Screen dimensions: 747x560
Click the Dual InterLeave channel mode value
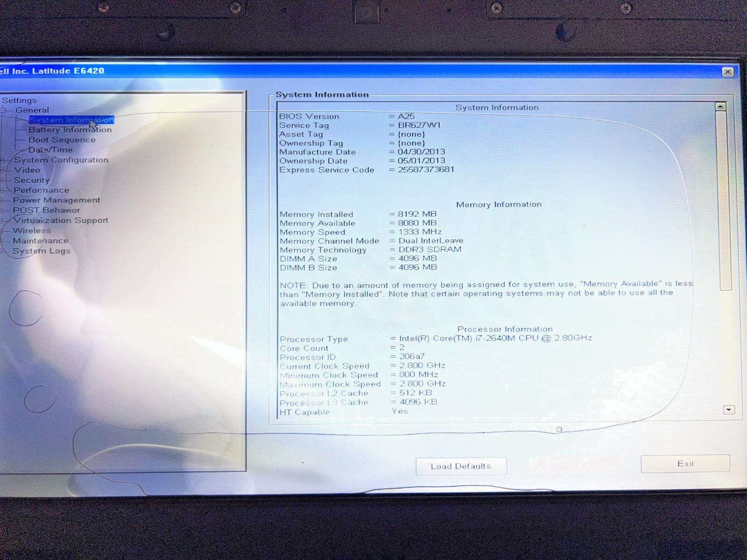click(431, 241)
